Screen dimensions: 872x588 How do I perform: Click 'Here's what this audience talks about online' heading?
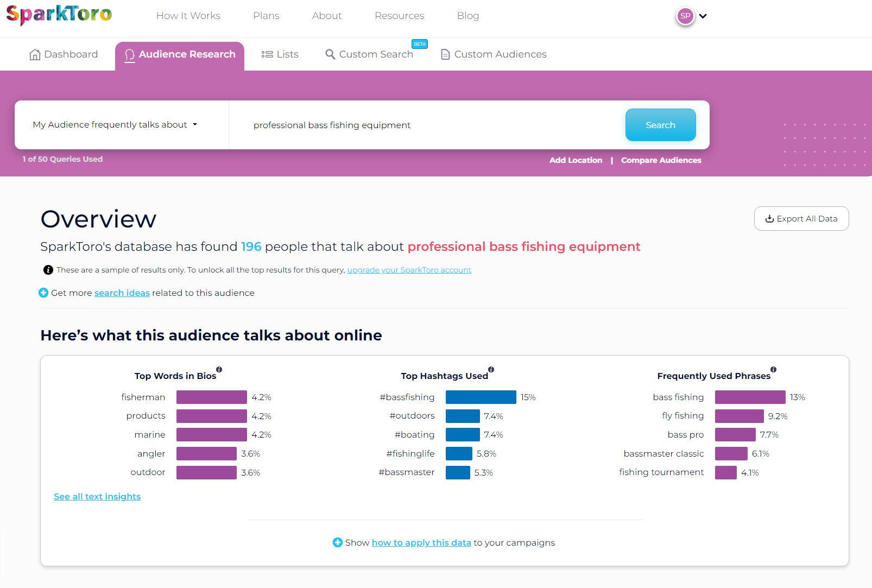point(211,336)
